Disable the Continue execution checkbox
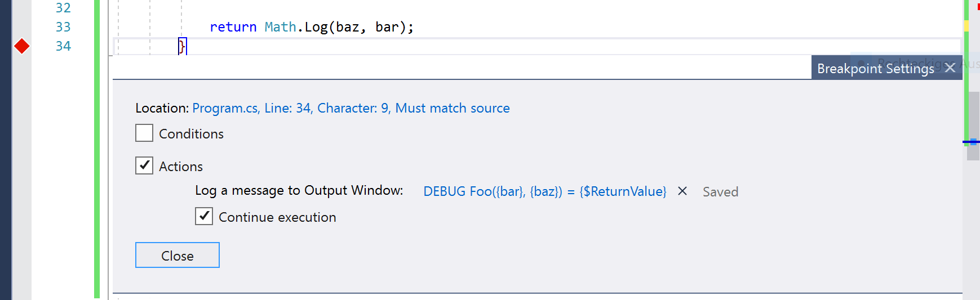The height and width of the screenshot is (300, 980). pos(204,217)
